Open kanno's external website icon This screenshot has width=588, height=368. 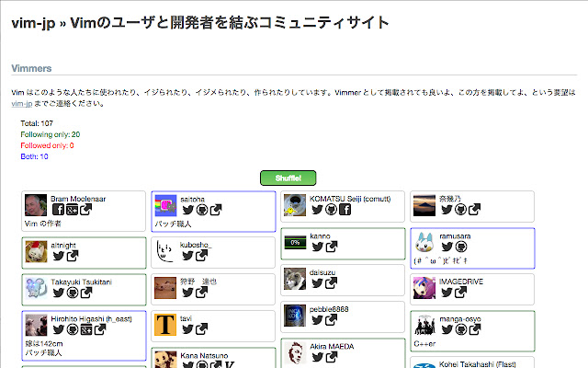[331, 247]
